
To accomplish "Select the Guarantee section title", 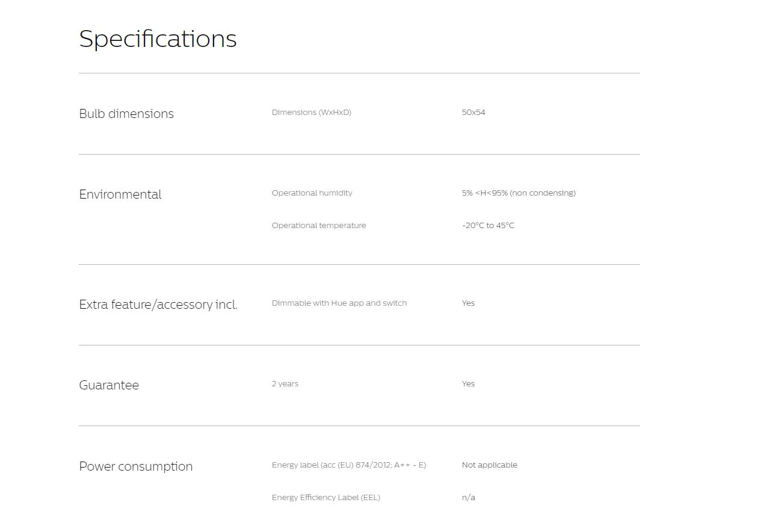I will click(109, 385).
